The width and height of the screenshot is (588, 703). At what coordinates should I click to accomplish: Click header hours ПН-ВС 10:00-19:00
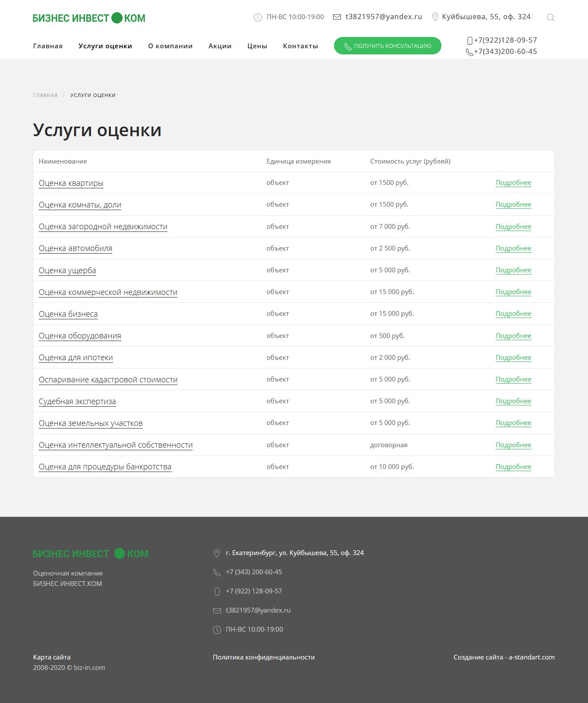click(295, 17)
